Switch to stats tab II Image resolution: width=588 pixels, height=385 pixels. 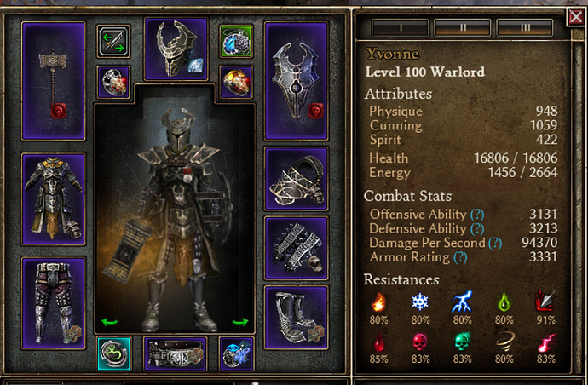(463, 27)
